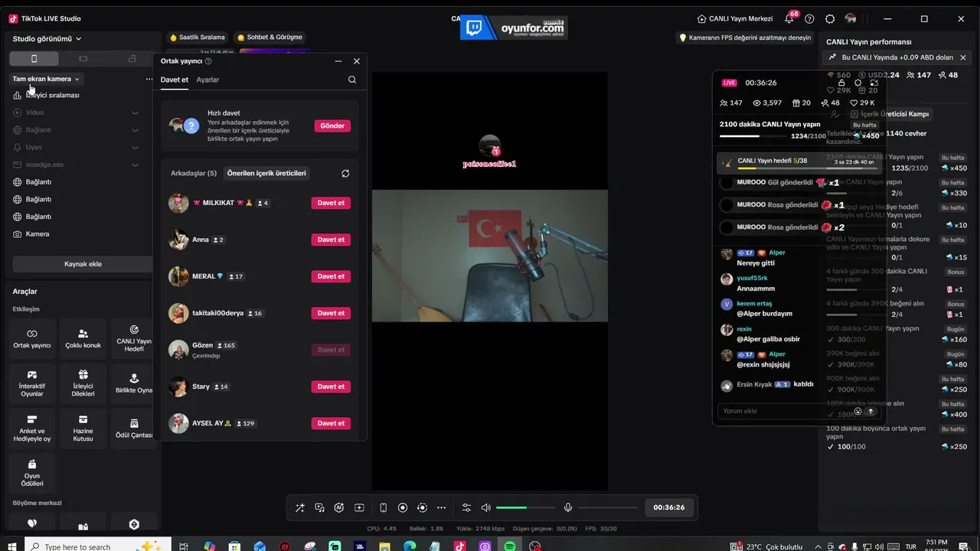Refresh the suggested creators list

345,174
